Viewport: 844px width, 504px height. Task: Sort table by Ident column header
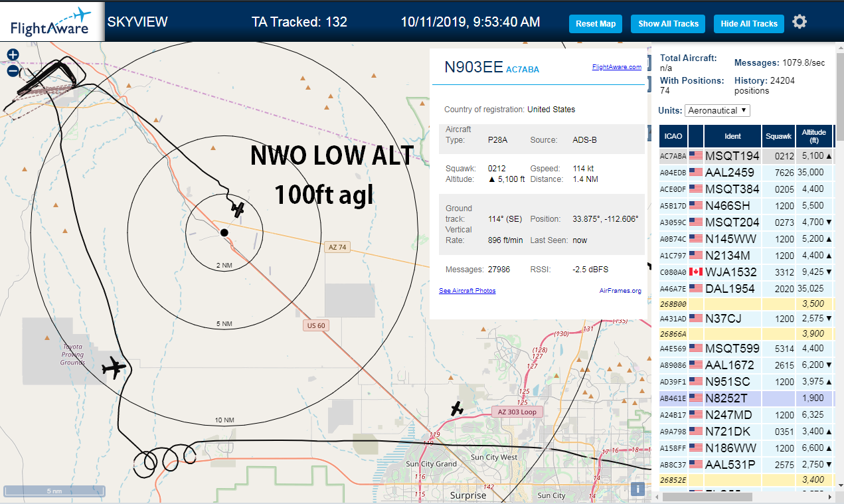point(733,136)
